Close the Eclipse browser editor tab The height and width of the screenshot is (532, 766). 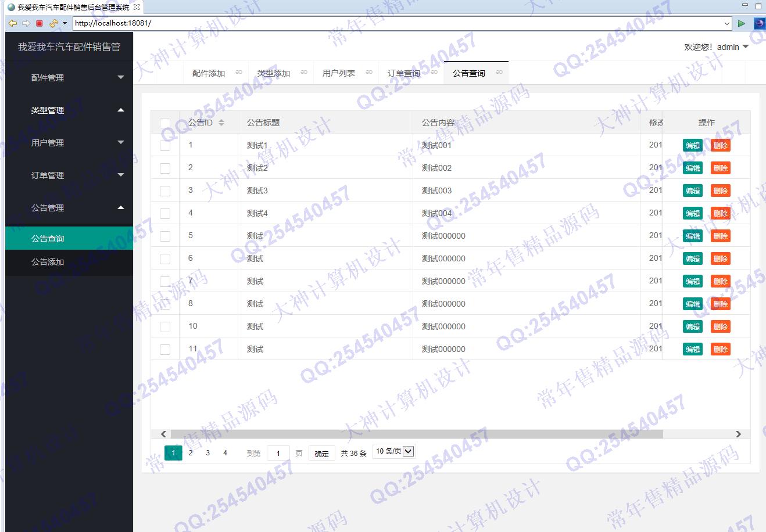click(137, 7)
